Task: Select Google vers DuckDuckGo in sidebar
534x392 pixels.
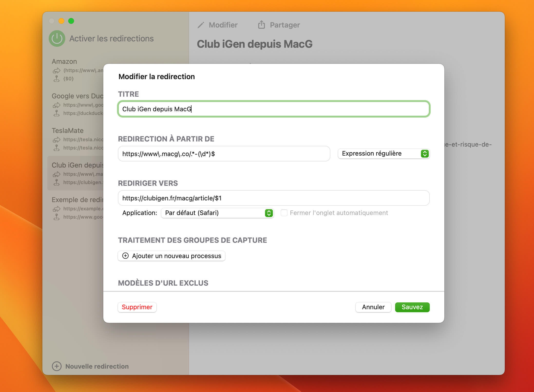Action: [77, 96]
